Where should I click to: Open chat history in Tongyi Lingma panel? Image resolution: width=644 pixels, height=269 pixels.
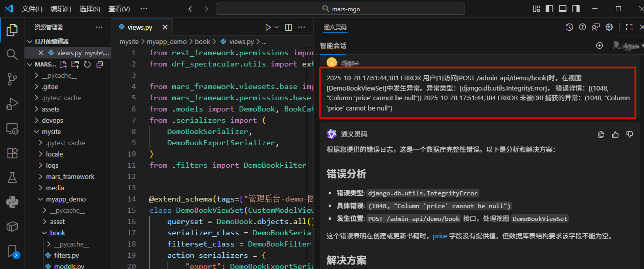(569, 27)
